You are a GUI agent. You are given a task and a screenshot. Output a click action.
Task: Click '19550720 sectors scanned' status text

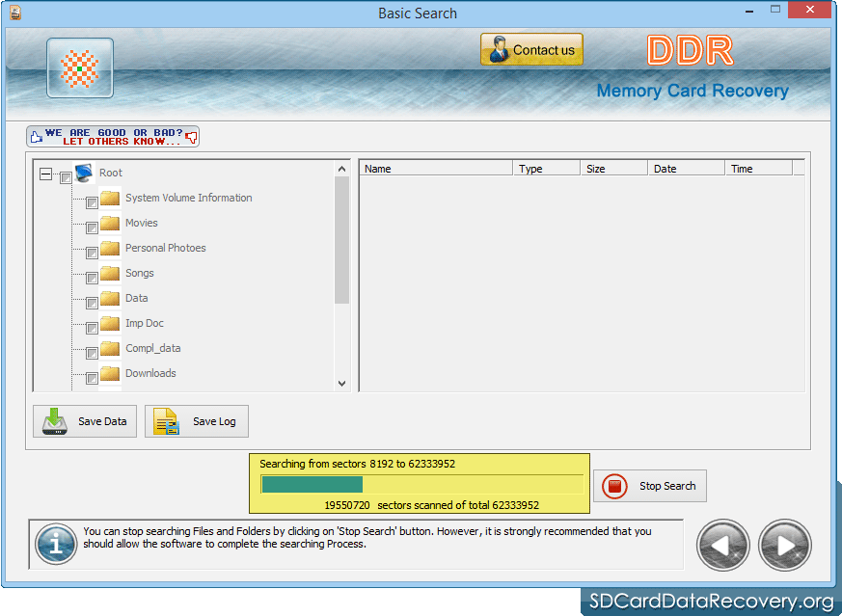tap(431, 505)
